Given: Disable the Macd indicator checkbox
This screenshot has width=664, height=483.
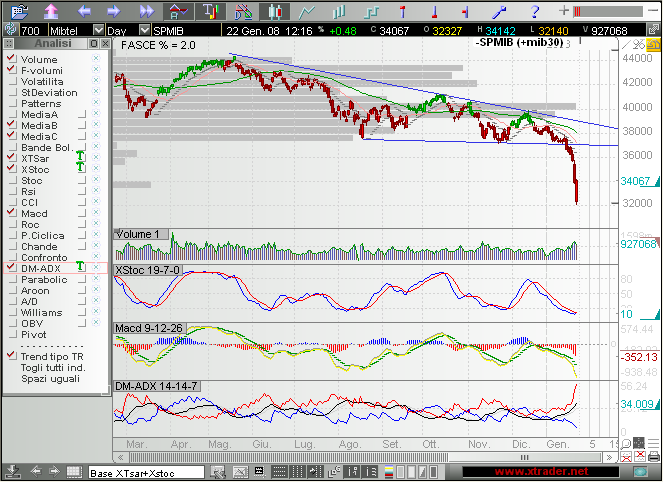Looking at the screenshot, I should point(11,213).
